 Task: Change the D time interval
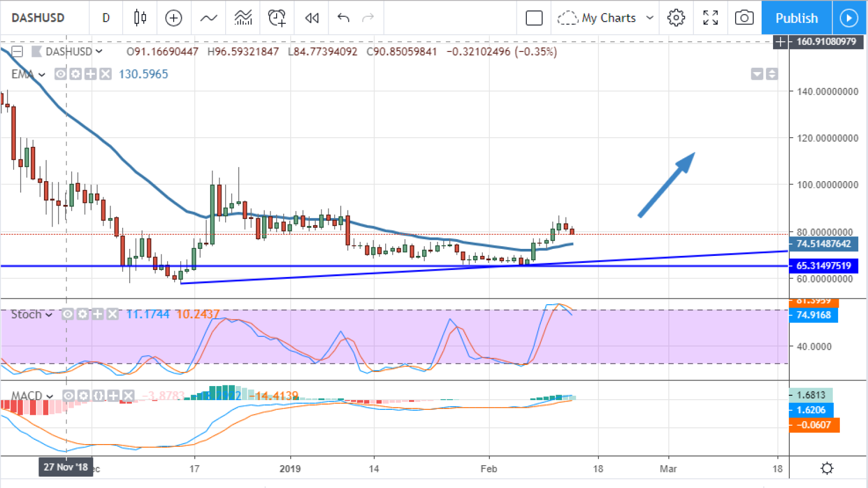tap(106, 18)
